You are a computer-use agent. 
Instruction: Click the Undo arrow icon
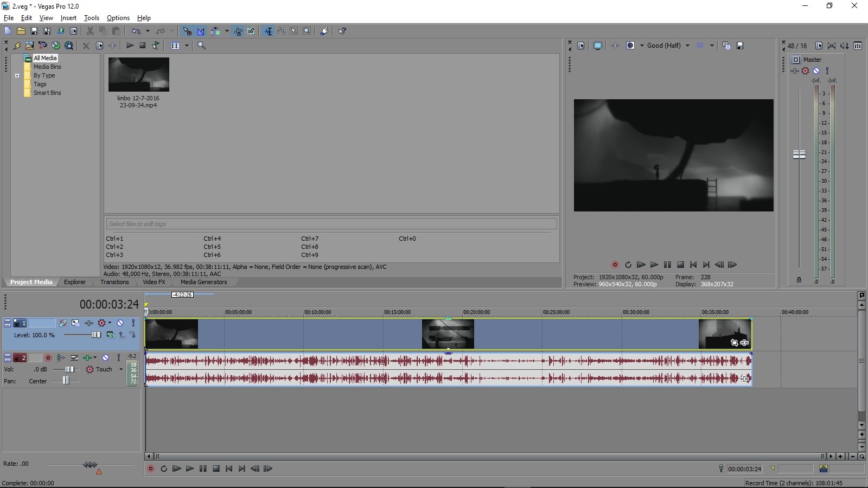[136, 31]
